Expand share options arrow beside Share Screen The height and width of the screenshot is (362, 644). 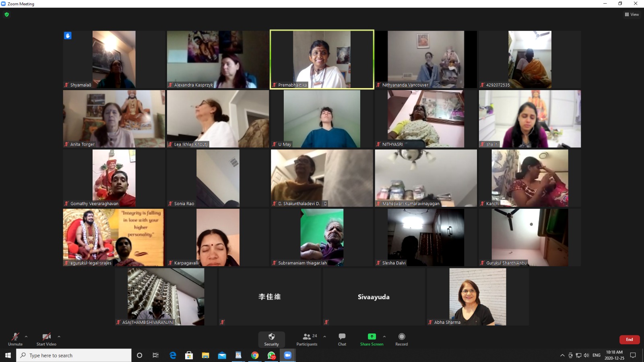[384, 337]
